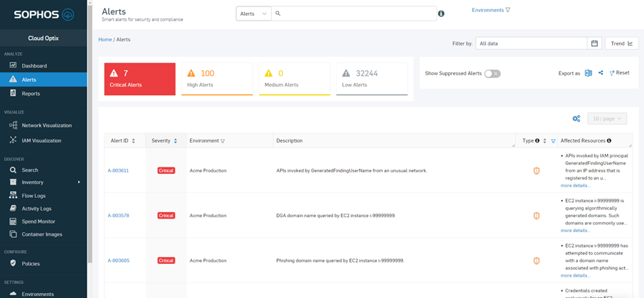Image resolution: width=644 pixels, height=298 pixels.
Task: Sort by the Severity column arrows
Action: tap(175, 141)
